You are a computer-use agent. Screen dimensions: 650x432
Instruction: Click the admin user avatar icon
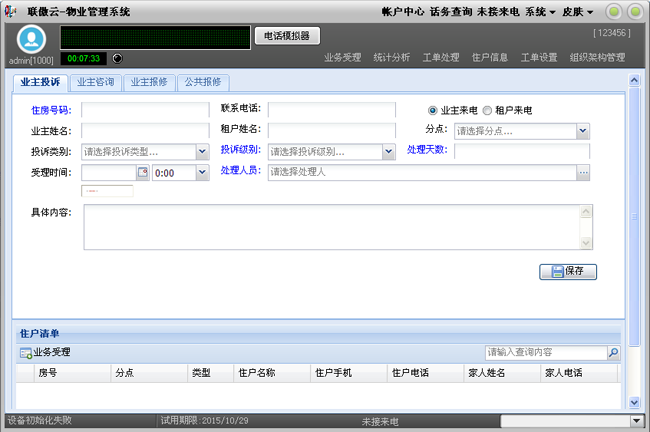point(31,39)
